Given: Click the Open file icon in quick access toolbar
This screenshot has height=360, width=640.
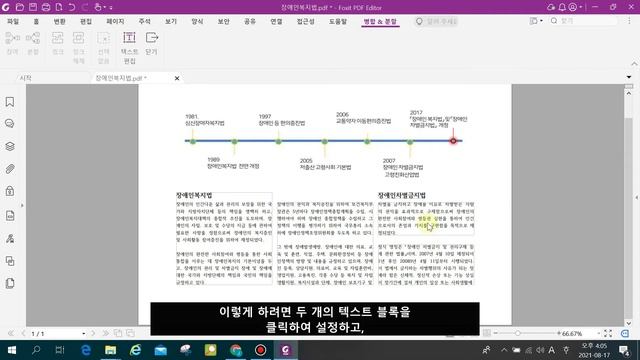Looking at the screenshot, I should point(20,7).
